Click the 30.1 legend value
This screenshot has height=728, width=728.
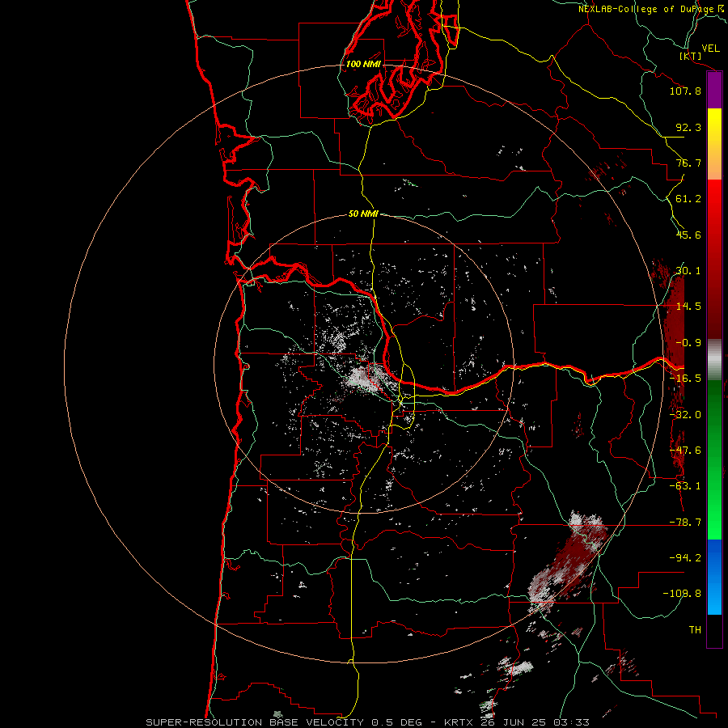[x=688, y=271]
